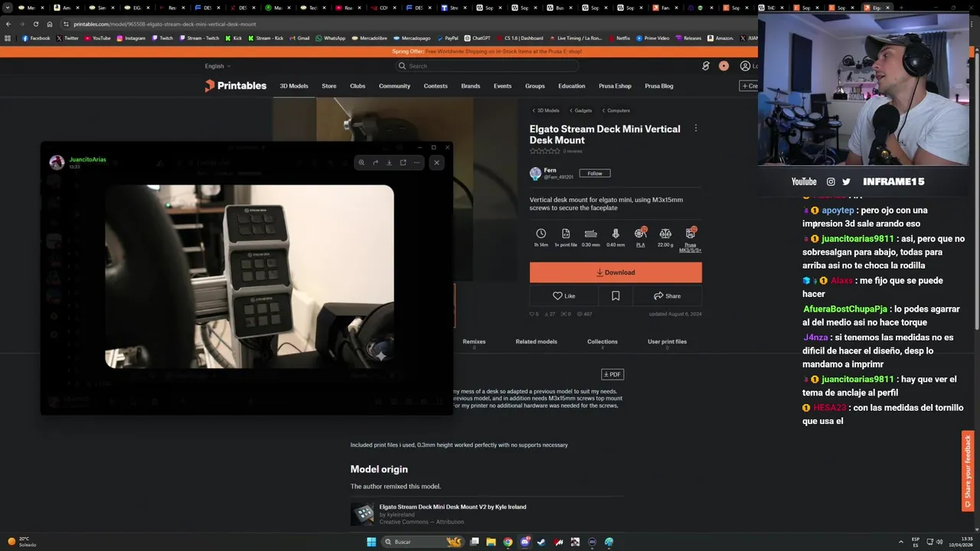Click the download icon in image viewer toolbar
The width and height of the screenshot is (980, 551).
(389, 162)
